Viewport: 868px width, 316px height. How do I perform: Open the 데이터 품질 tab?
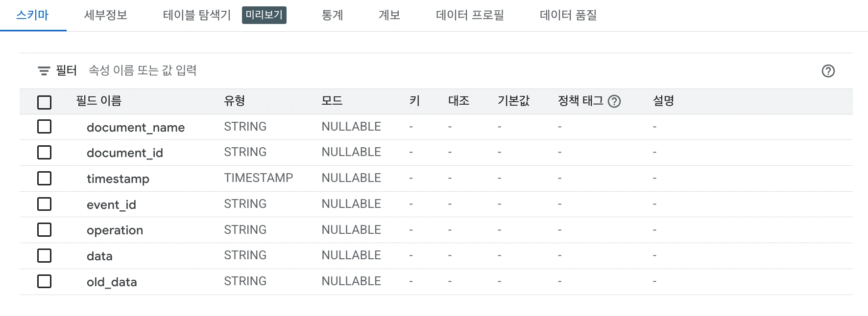point(568,15)
